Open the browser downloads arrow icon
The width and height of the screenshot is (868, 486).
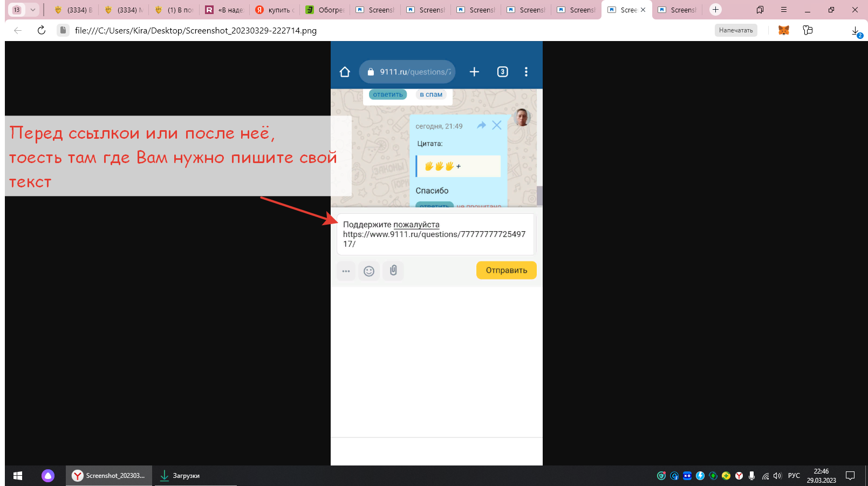pos(856,31)
